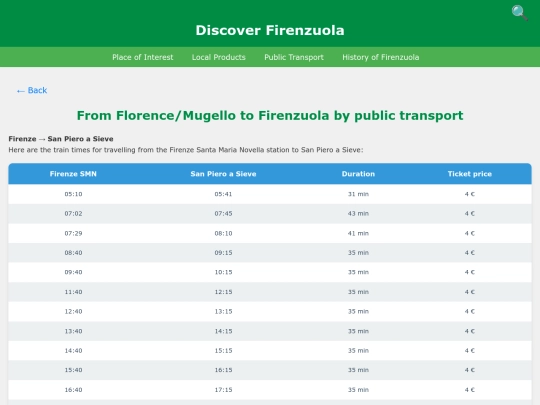Select the 31 min duration cell
The width and height of the screenshot is (540, 405).
pyautogui.click(x=358, y=194)
